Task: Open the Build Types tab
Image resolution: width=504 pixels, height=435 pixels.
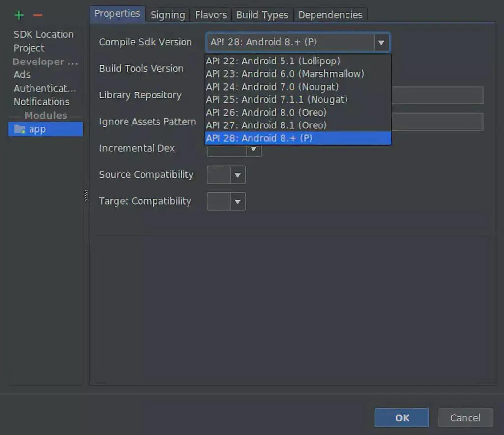Action: [262, 15]
